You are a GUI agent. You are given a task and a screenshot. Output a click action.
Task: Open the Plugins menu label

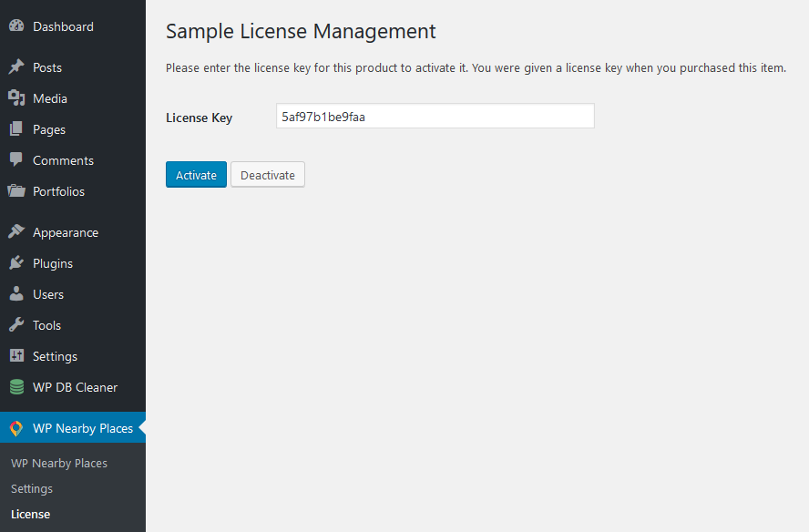pyautogui.click(x=53, y=263)
